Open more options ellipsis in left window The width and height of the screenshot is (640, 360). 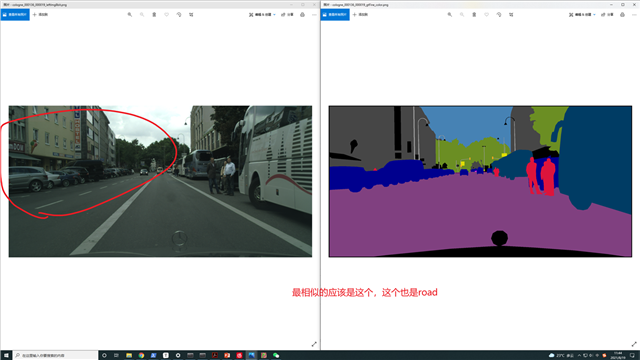coord(314,15)
